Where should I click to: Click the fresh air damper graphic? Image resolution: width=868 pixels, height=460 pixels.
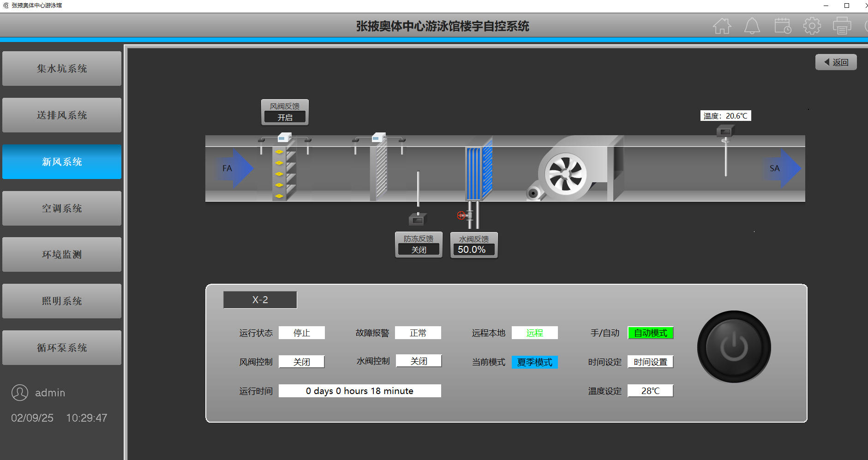283,173
